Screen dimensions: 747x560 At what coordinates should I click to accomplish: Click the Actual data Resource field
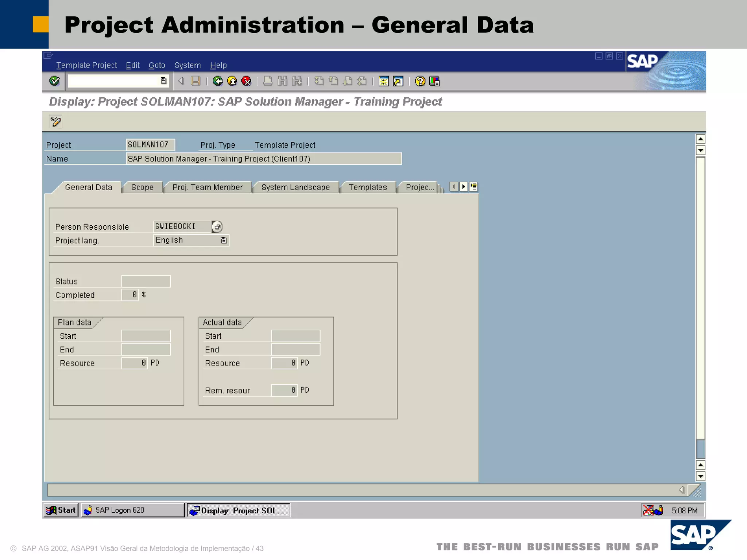point(285,363)
